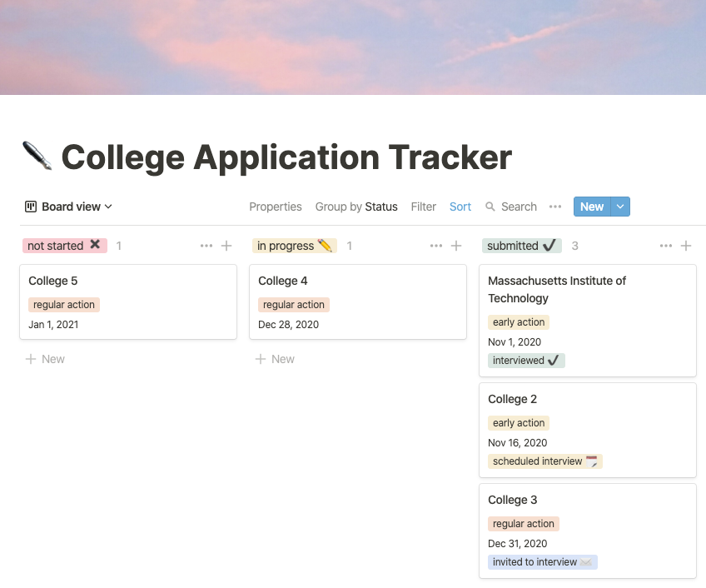Viewport: 706px width, 588px height.
Task: Click the blue New button
Action: (x=592, y=207)
